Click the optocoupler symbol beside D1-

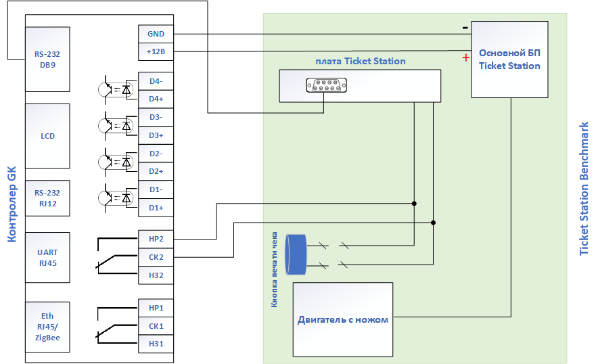coord(117,198)
